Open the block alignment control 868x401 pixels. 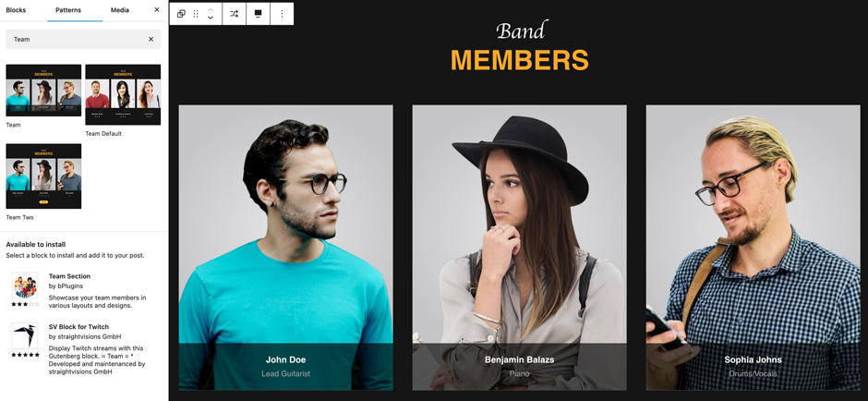258,14
